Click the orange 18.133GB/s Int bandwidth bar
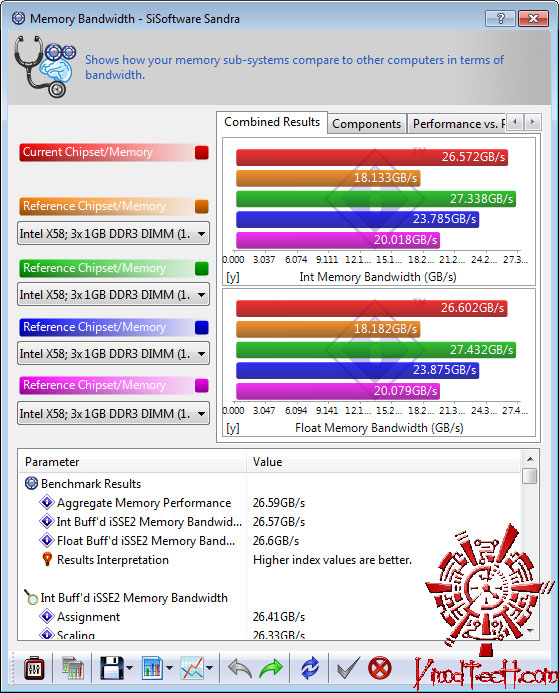 [x=328, y=178]
